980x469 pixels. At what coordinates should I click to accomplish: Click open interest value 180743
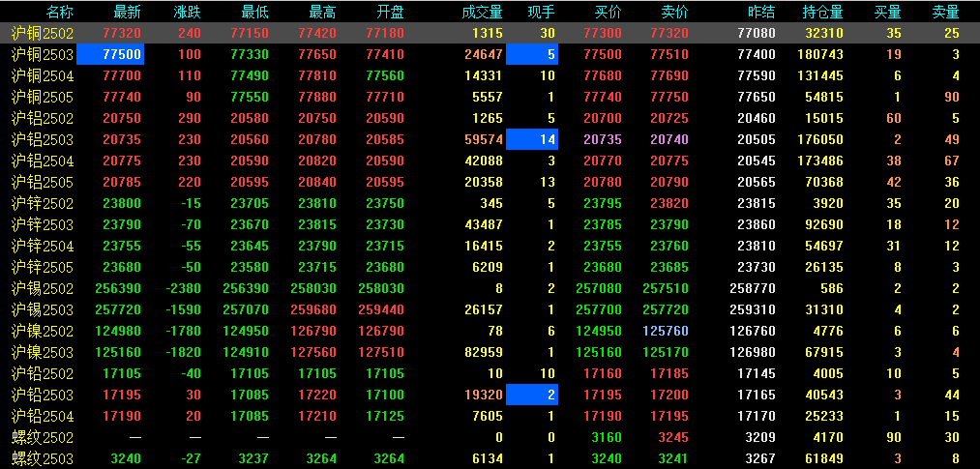[x=820, y=54]
